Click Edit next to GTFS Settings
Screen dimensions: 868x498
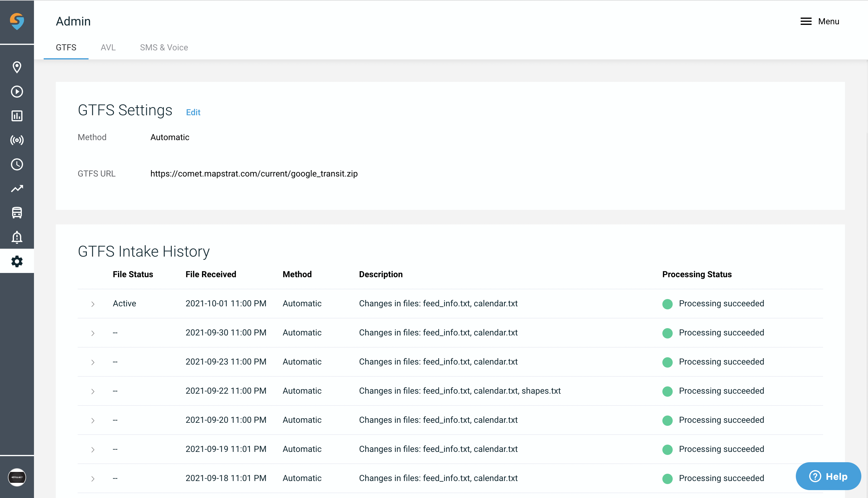tap(193, 112)
